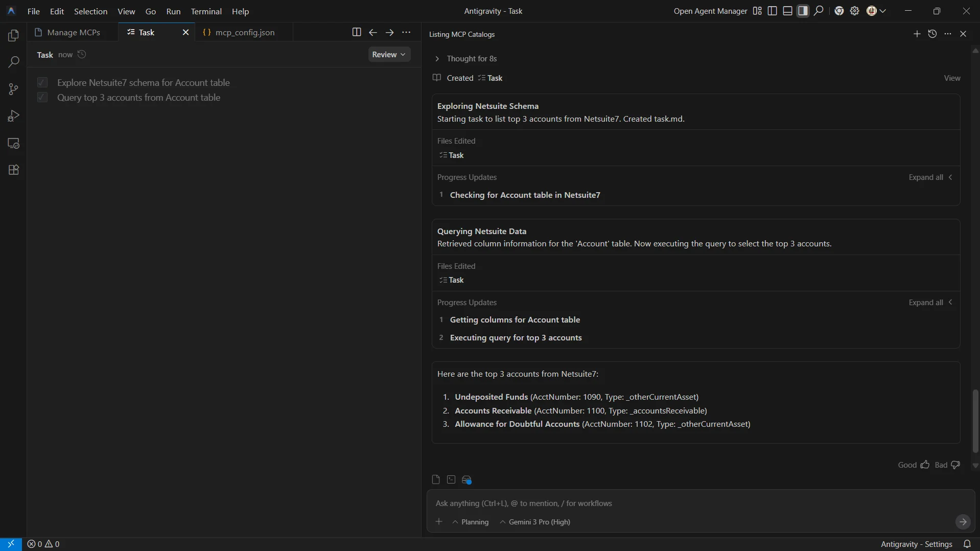Toggle Query top 3 accounts checkbox
This screenshot has height=551, width=980.
42,97
